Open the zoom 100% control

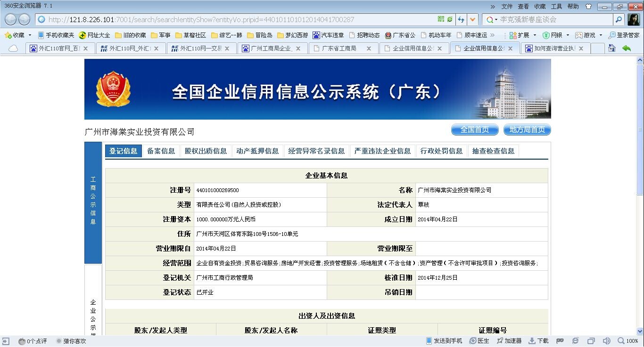[628, 341]
